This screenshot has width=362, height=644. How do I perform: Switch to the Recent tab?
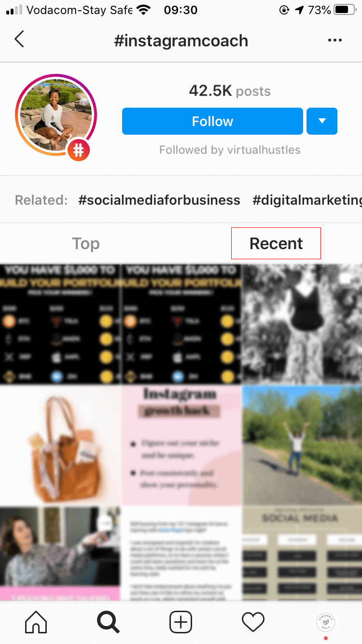276,244
